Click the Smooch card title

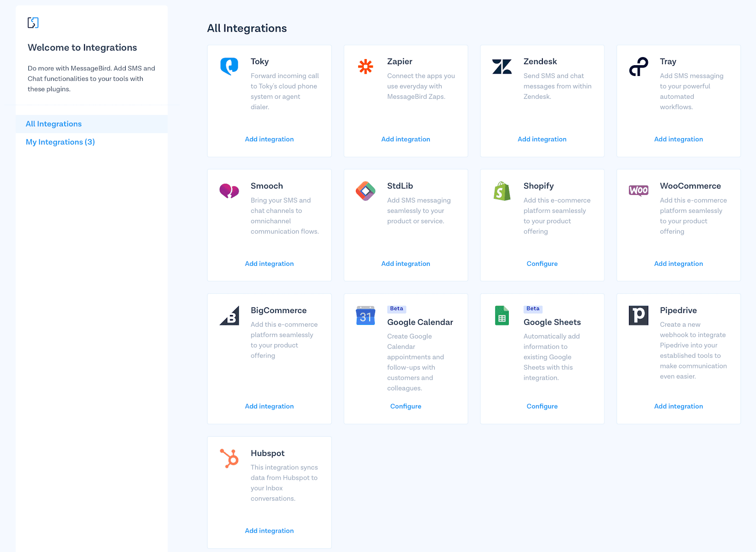point(267,186)
